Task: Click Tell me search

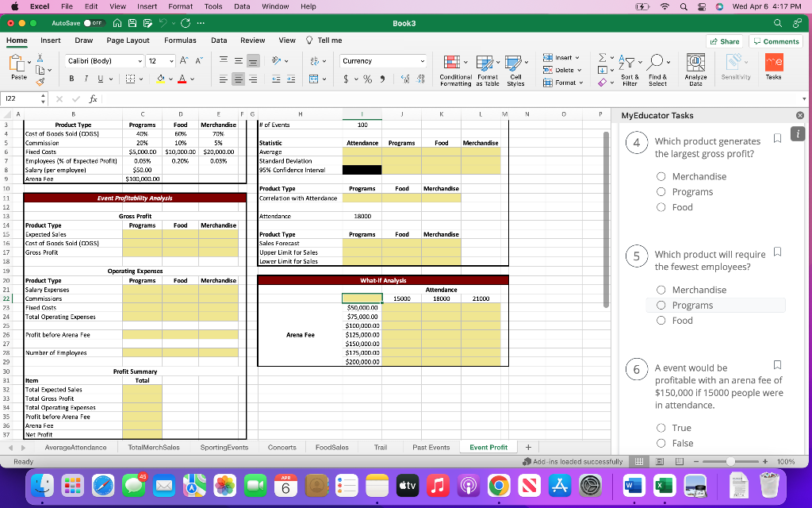Action: click(324, 40)
